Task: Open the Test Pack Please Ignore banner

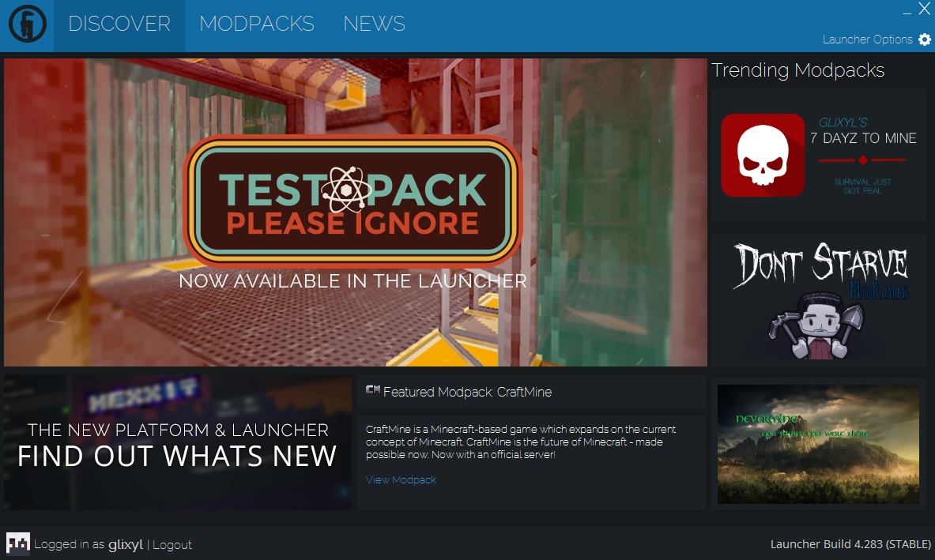Action: coord(353,212)
